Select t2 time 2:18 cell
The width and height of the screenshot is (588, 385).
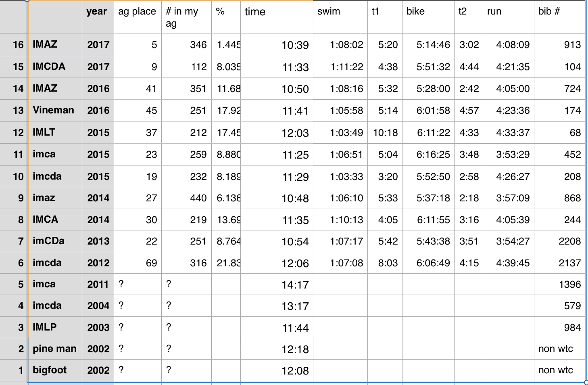[x=469, y=198]
